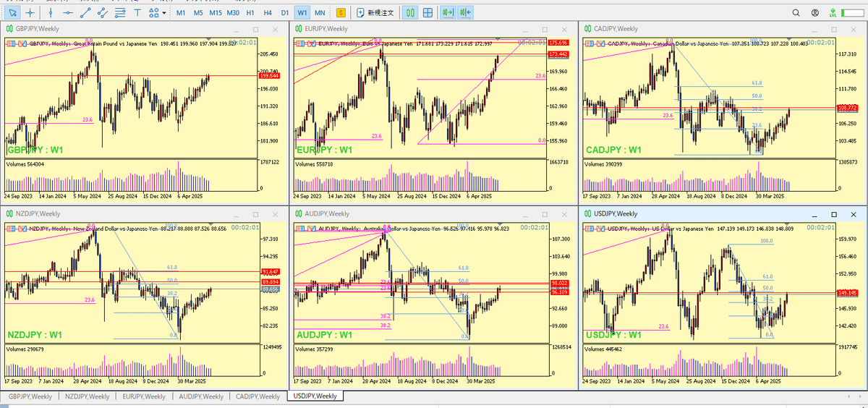Click USDJPY window title candlestick icon
This screenshot has width=868, height=408.
pyautogui.click(x=588, y=213)
